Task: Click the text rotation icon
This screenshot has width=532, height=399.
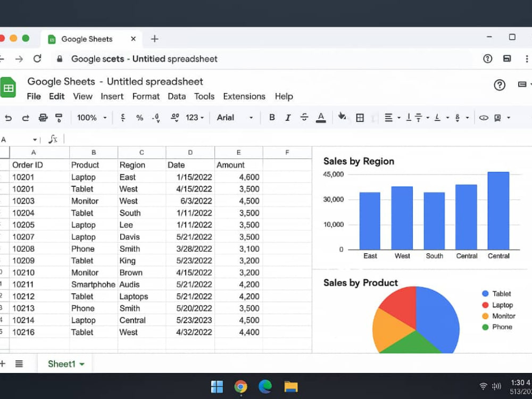Action: tap(437, 118)
